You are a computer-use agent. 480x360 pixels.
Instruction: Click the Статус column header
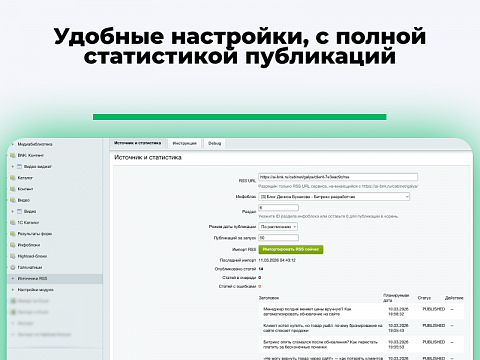(x=424, y=298)
